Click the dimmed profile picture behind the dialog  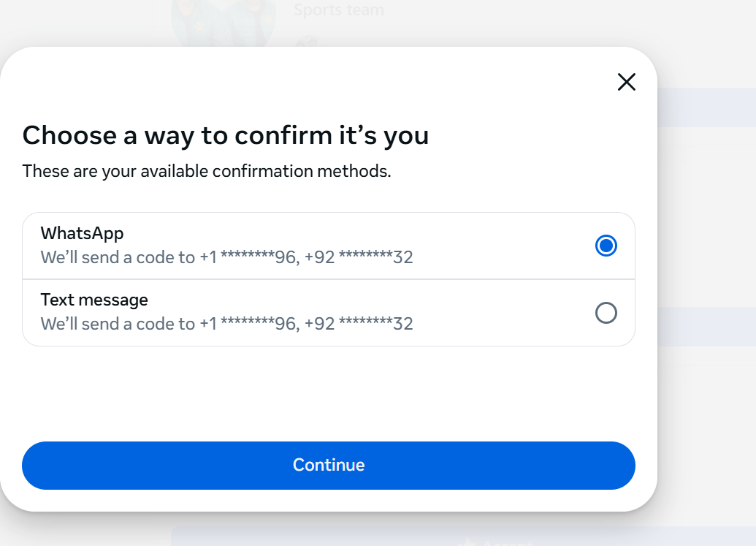pyautogui.click(x=224, y=23)
